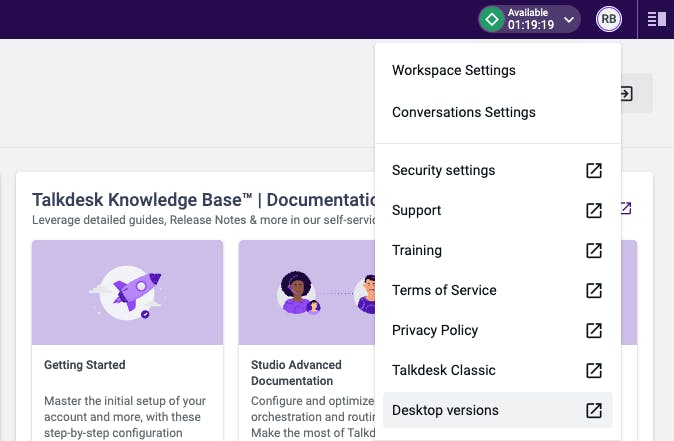Open the Getting Started rocket thumbnail

(x=127, y=292)
